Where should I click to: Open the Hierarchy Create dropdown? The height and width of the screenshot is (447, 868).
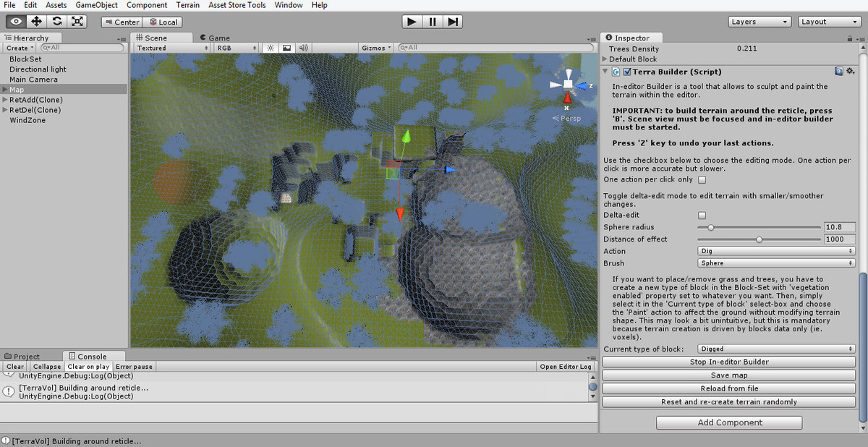[x=19, y=48]
